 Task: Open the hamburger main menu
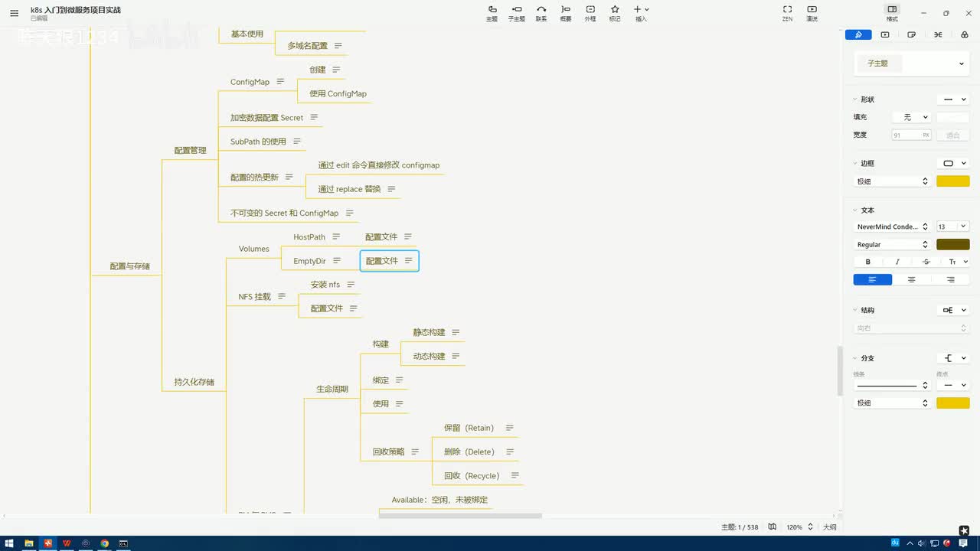click(14, 13)
